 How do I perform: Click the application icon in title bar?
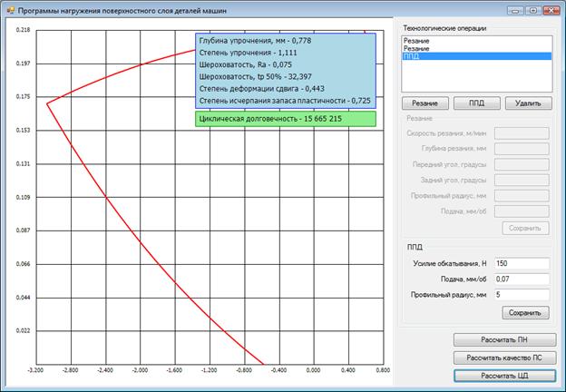pyautogui.click(x=9, y=8)
